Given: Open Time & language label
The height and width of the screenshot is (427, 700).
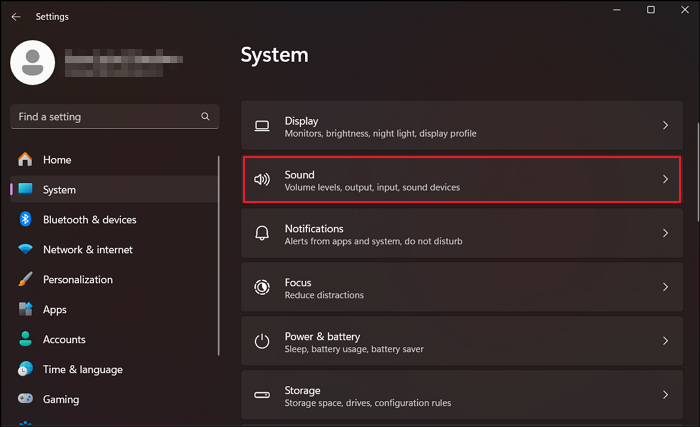Looking at the screenshot, I should pos(83,370).
